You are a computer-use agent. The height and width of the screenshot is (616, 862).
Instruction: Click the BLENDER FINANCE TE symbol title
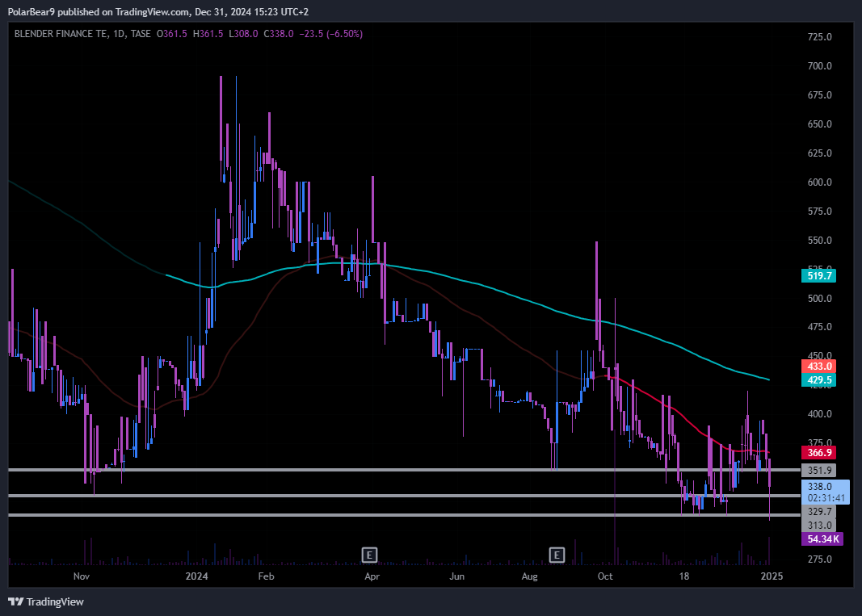coord(61,34)
